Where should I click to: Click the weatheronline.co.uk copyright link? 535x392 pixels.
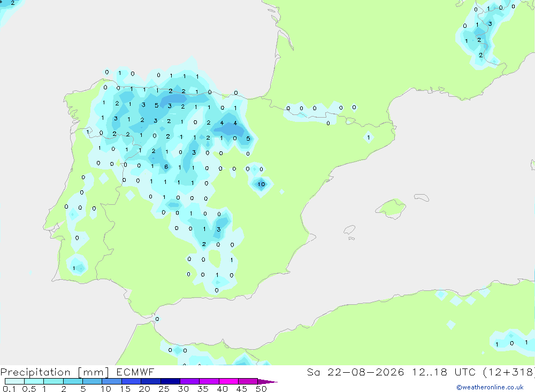click(x=490, y=387)
